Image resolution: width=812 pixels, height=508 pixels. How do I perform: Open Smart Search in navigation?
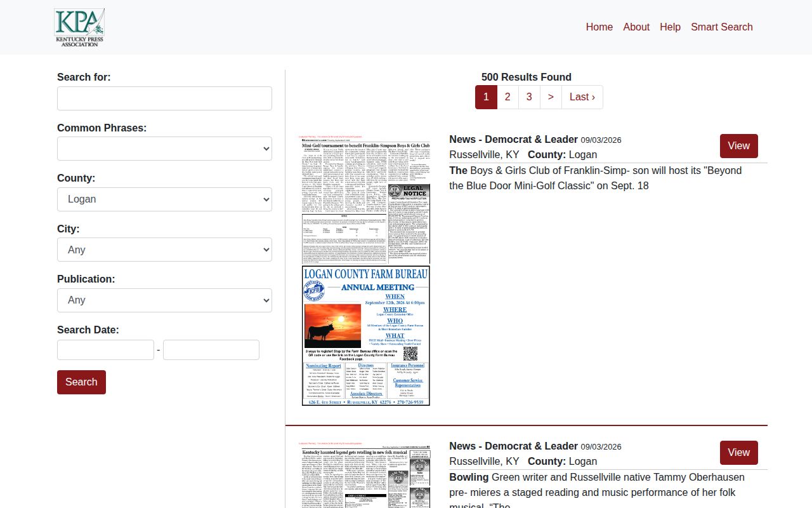point(722,27)
